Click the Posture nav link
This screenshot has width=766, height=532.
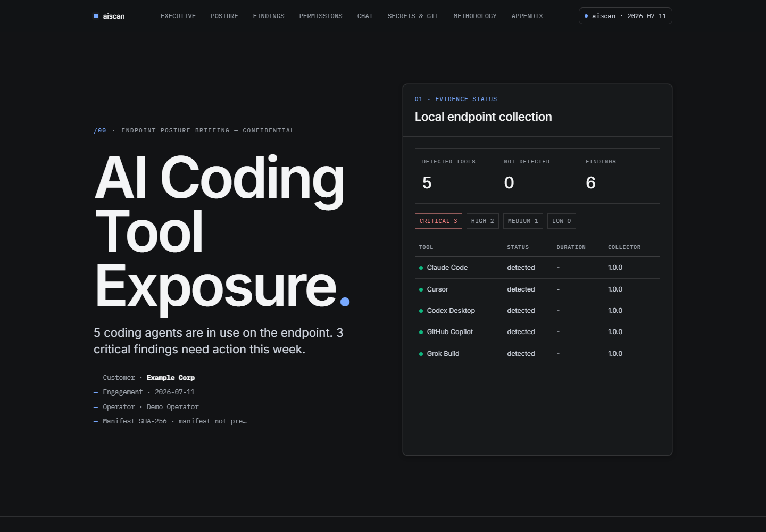click(x=224, y=16)
